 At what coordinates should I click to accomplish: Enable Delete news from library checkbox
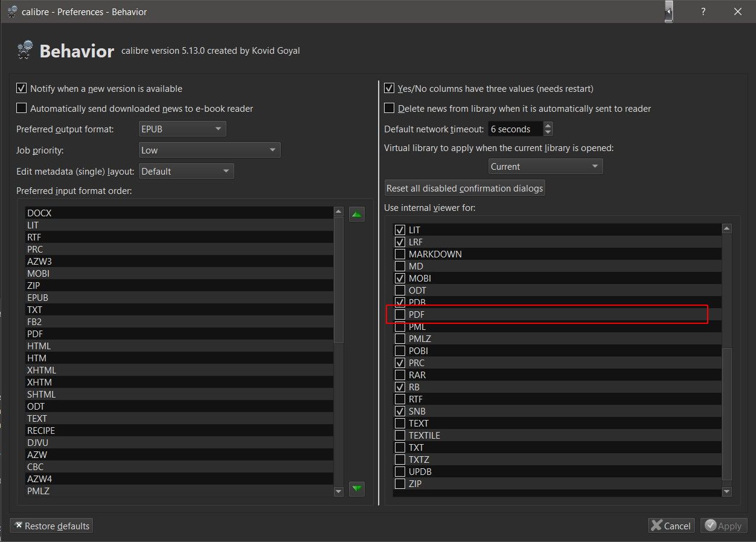coord(390,109)
